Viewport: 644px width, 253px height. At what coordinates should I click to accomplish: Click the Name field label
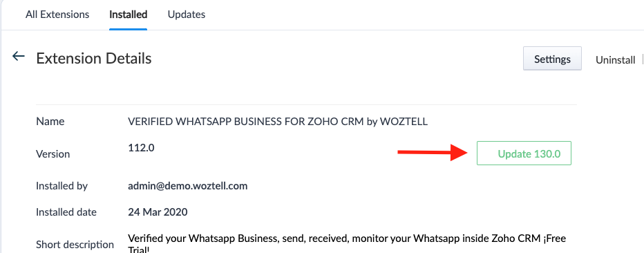click(50, 122)
